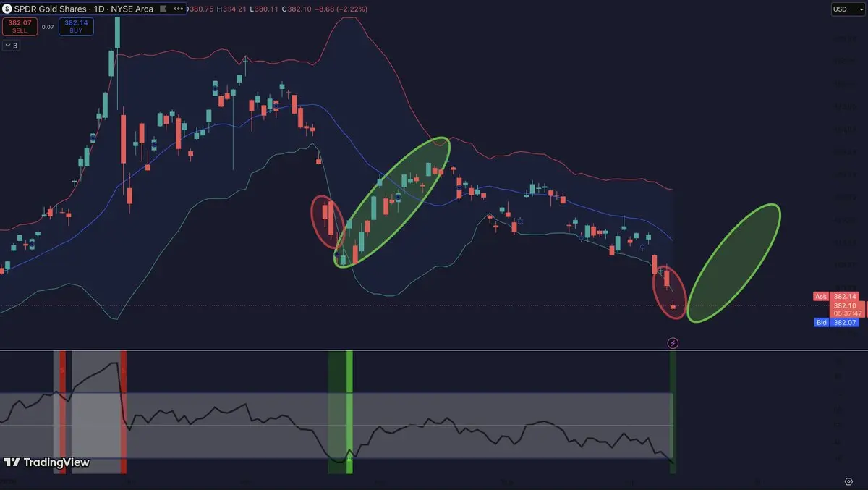
Task: Expand the collapsed 3 indicators legend
Action: 11,45
